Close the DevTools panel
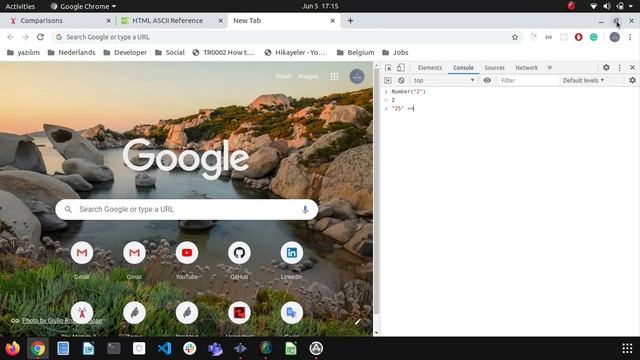The width and height of the screenshot is (640, 360). click(632, 68)
